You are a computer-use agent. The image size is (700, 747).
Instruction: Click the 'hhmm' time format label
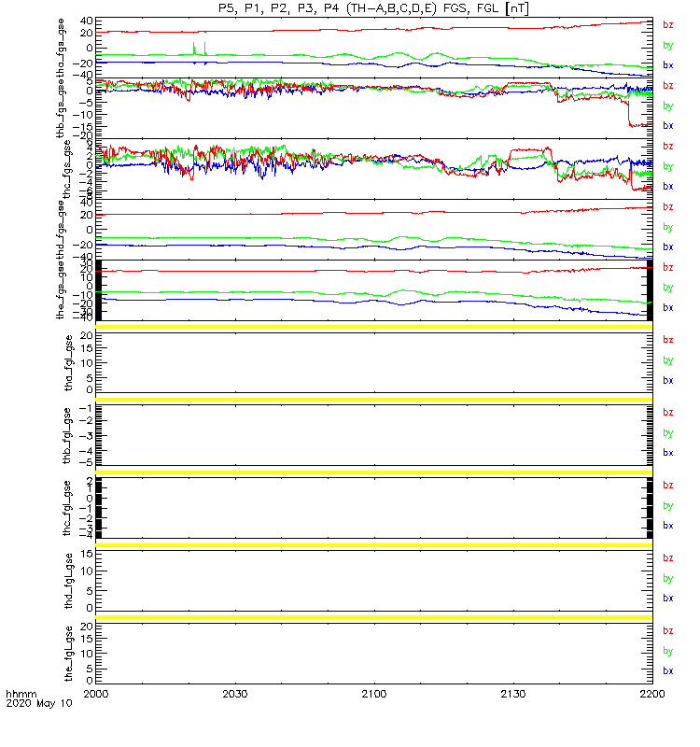21,694
